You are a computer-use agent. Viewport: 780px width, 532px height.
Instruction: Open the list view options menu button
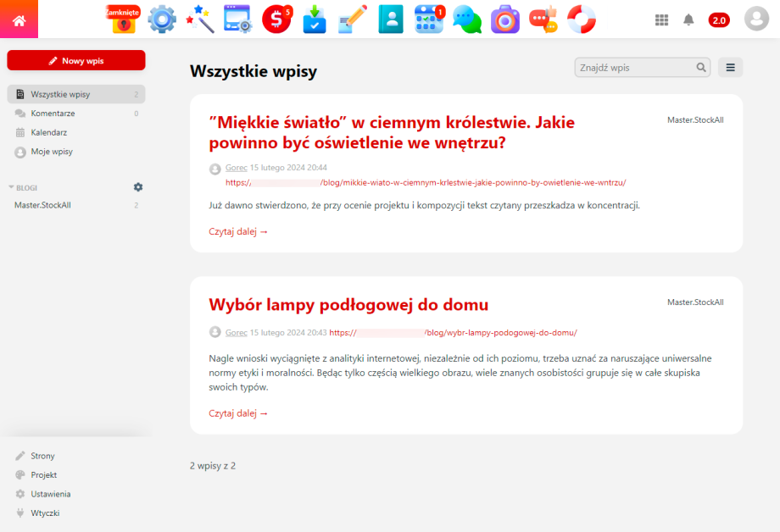point(730,68)
